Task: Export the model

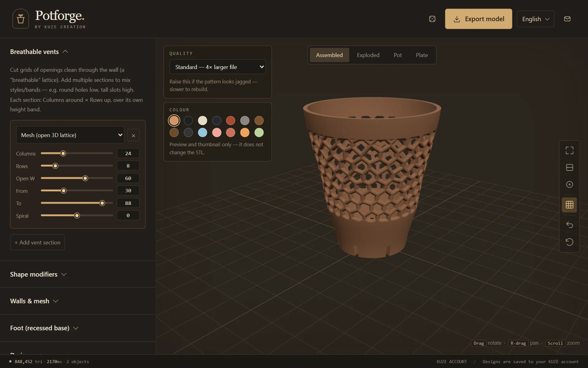Action: 478,19
